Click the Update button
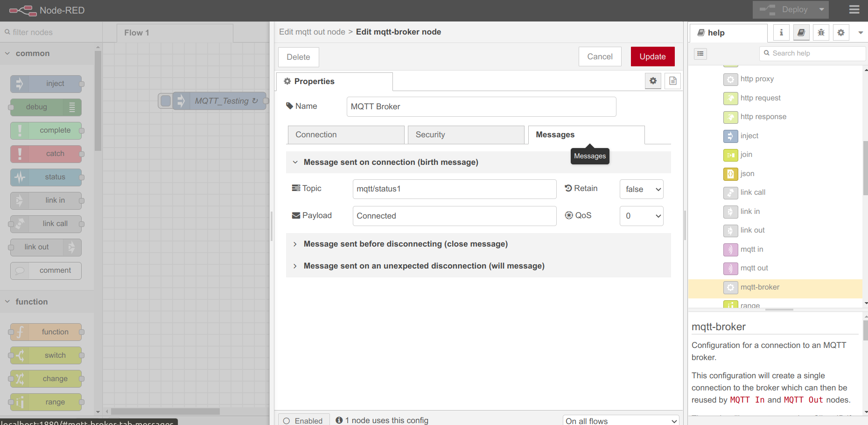The height and width of the screenshot is (425, 868). 652,57
